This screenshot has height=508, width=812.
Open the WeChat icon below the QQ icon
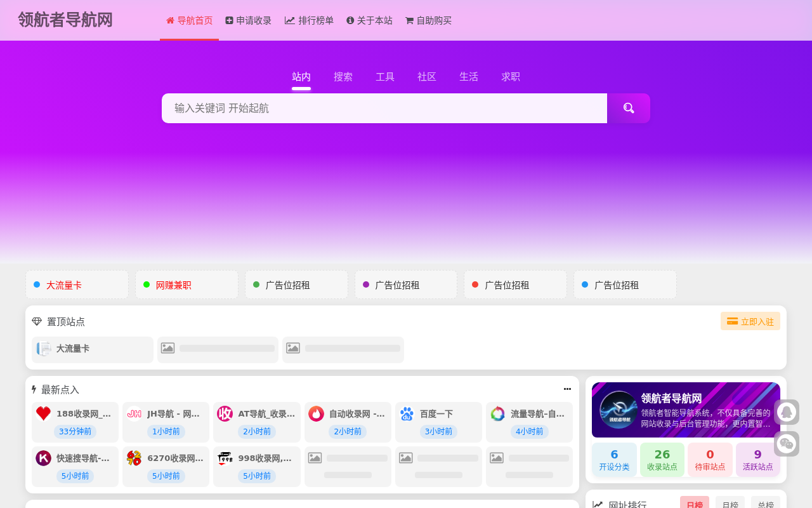(787, 444)
